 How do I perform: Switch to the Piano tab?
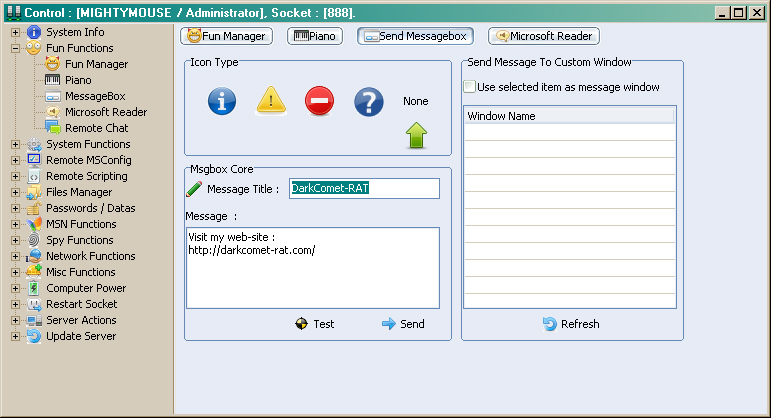(x=315, y=36)
